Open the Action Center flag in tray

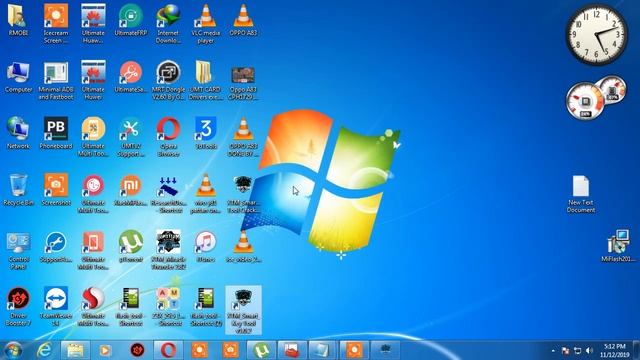point(565,351)
